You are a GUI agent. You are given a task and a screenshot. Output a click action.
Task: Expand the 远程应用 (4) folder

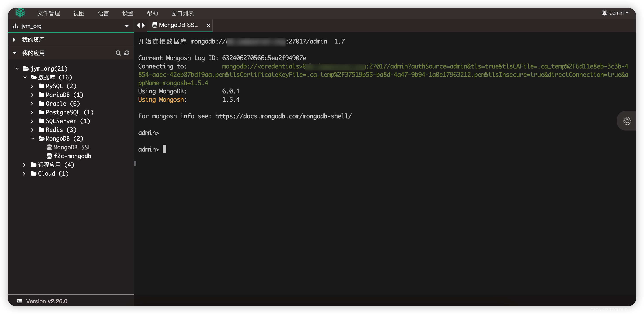point(24,165)
